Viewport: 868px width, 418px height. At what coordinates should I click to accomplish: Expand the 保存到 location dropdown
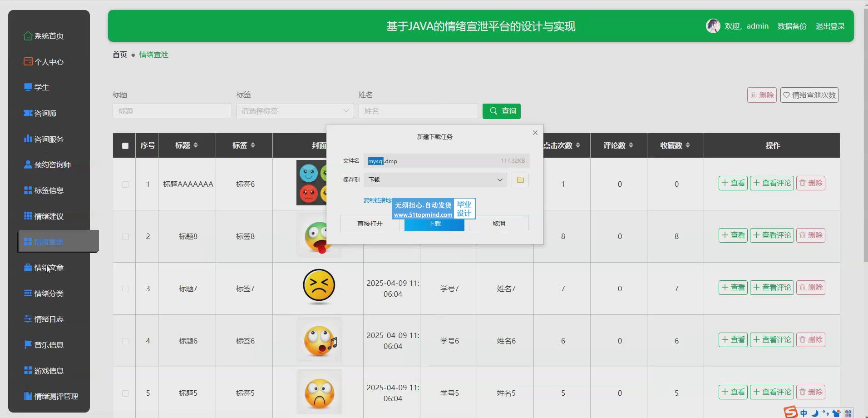[x=499, y=180]
